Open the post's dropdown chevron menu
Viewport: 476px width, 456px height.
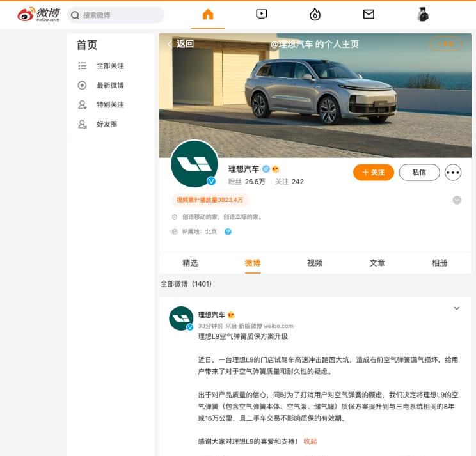pos(457,308)
